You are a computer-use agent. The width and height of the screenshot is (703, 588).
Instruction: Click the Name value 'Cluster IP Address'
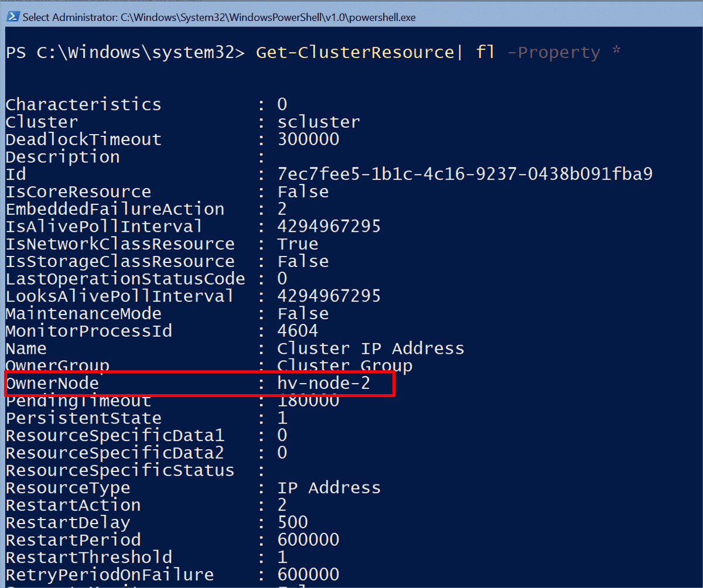[371, 348]
